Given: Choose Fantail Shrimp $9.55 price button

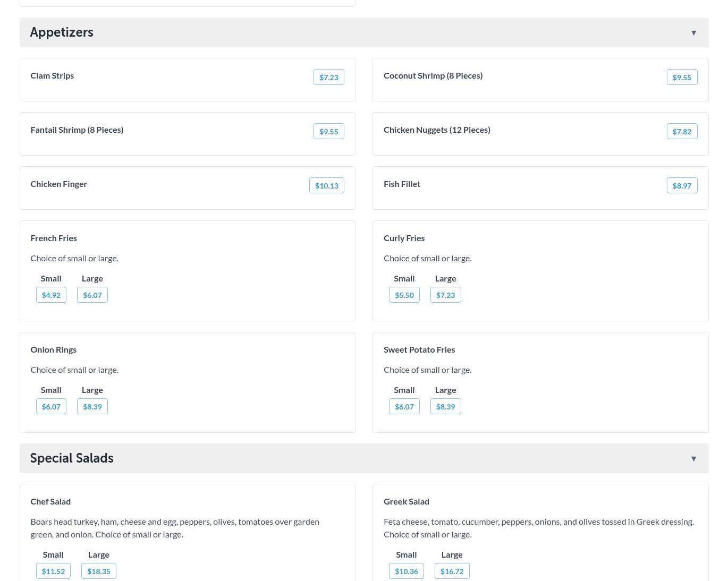Looking at the screenshot, I should (328, 132).
